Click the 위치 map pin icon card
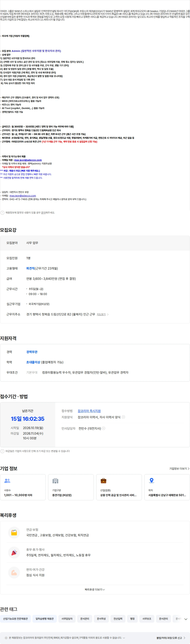 167,487
